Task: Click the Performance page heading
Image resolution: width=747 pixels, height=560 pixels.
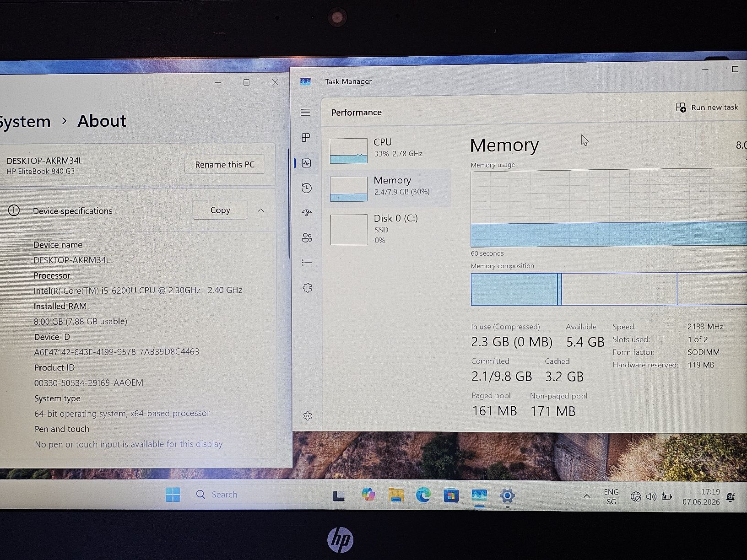Action: click(356, 113)
